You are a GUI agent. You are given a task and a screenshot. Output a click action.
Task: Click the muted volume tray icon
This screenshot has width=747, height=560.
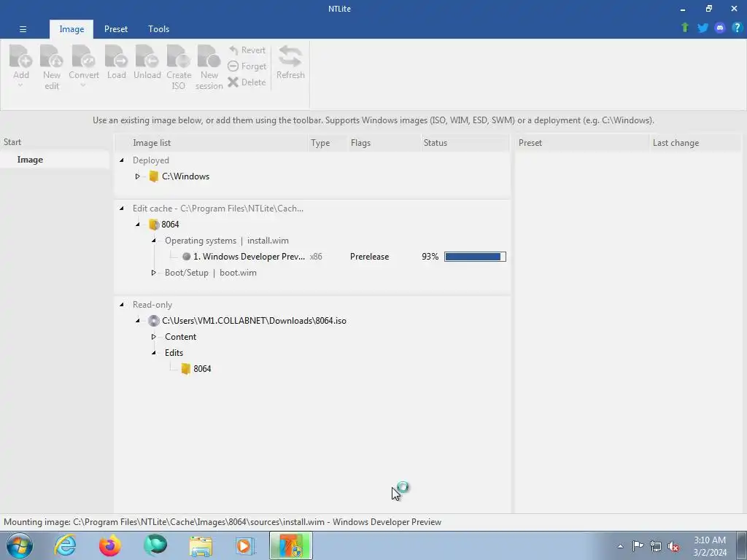[673, 546]
